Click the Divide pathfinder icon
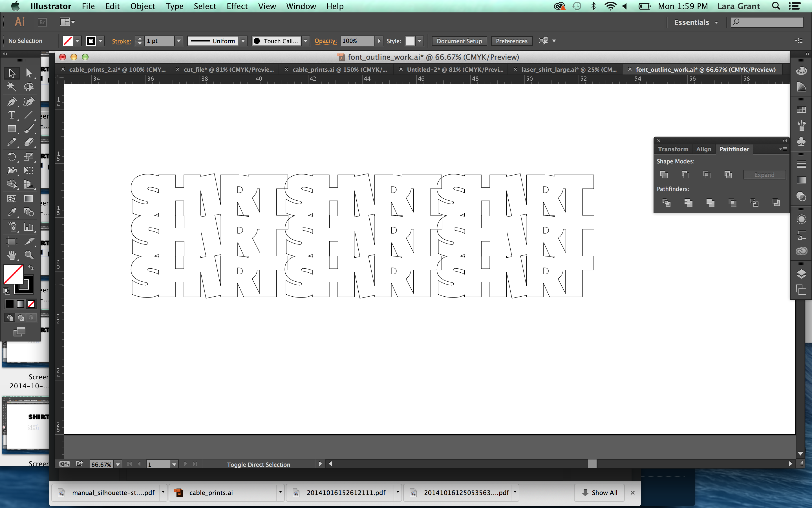Screen dimensions: 812x508 click(667, 202)
